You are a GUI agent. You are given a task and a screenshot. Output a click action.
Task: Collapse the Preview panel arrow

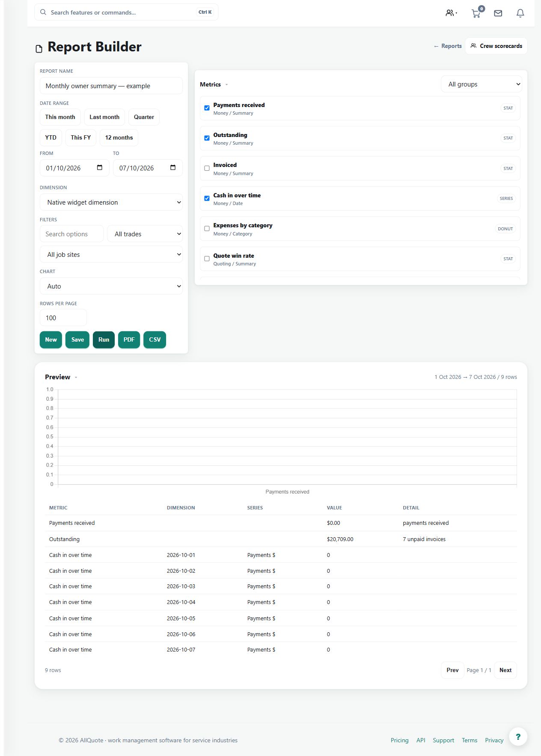tap(76, 378)
